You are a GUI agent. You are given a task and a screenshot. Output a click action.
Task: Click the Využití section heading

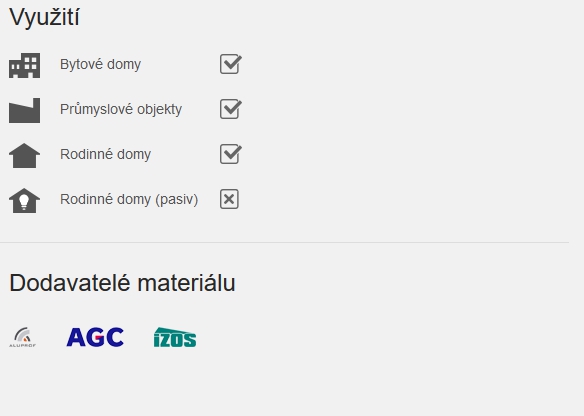point(44,17)
